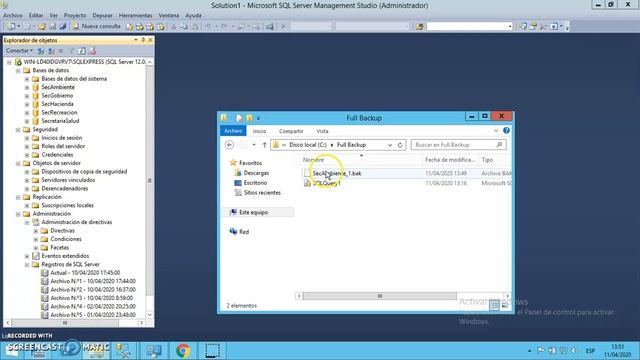This screenshot has height=360, width=640.
Task: Open the Ventana menu
Action: [169, 15]
